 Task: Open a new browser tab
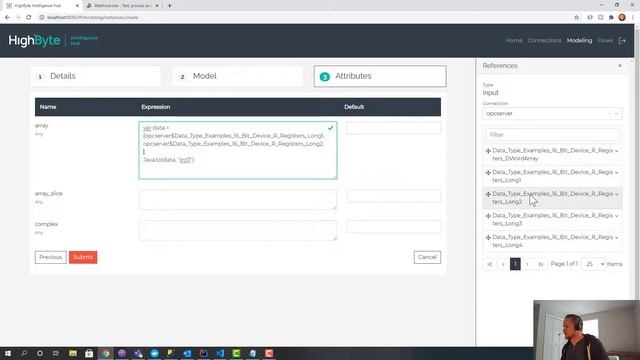(169, 6)
